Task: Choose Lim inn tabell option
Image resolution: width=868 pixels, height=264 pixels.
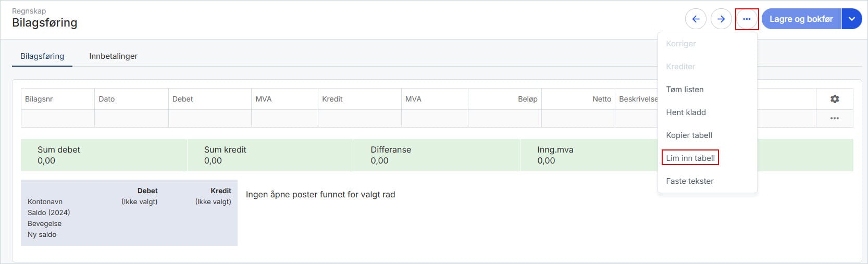Action: [690, 158]
